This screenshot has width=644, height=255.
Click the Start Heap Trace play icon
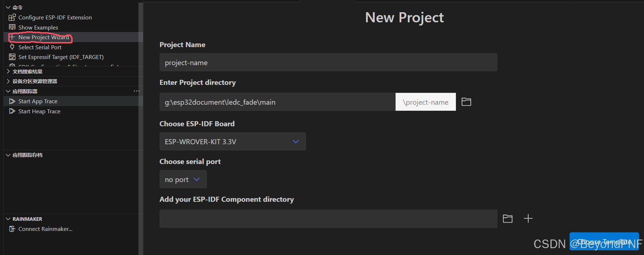point(12,111)
